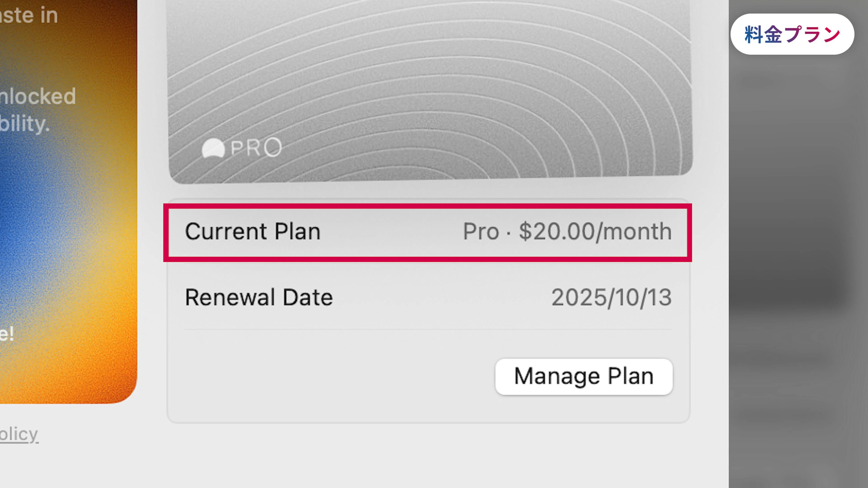
Task: Click the dollar sign in the plan price
Action: point(525,232)
